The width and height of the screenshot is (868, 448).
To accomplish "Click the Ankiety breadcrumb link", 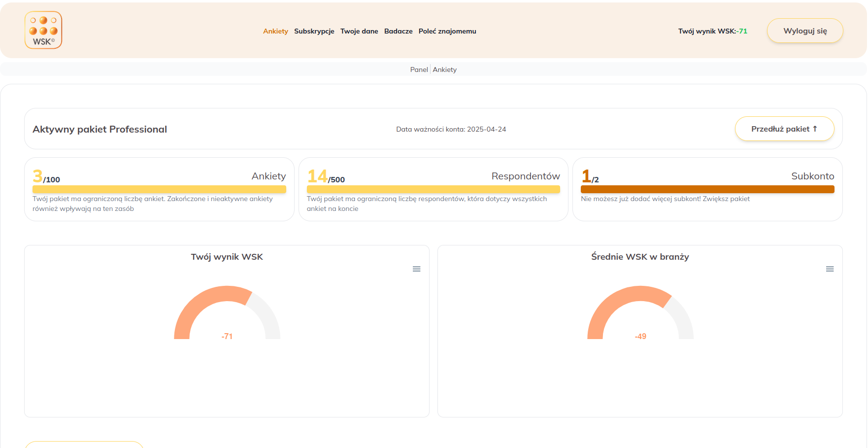I will [444, 69].
